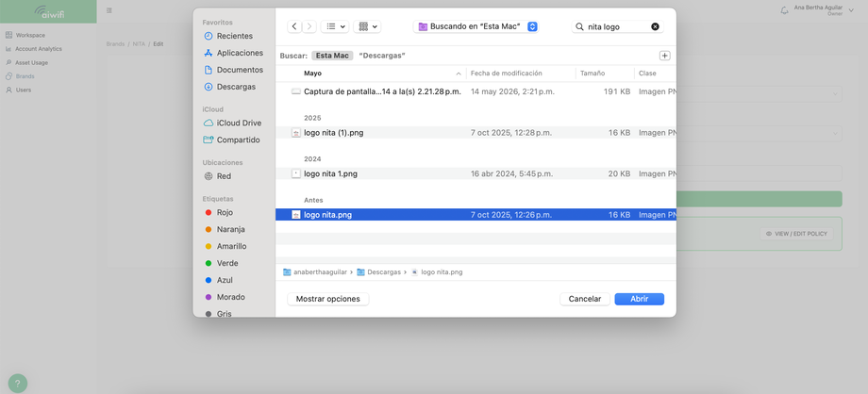Sort by Fecha de modificación column
The image size is (868, 394).
click(506, 74)
